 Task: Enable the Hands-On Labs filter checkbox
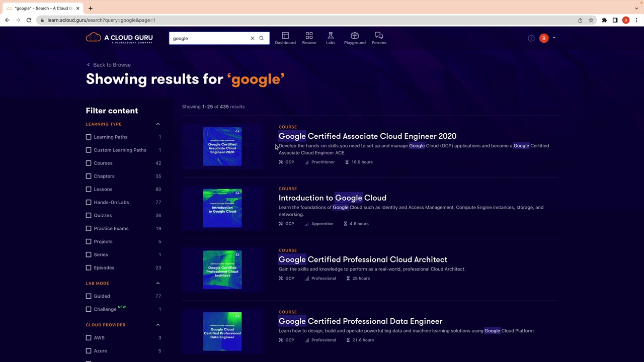[89, 202]
